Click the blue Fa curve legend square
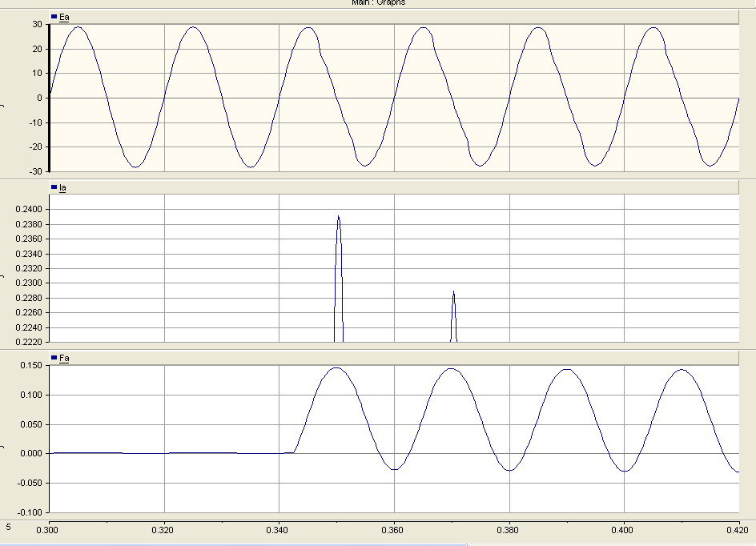Image resolution: width=756 pixels, height=546 pixels. coord(54,358)
